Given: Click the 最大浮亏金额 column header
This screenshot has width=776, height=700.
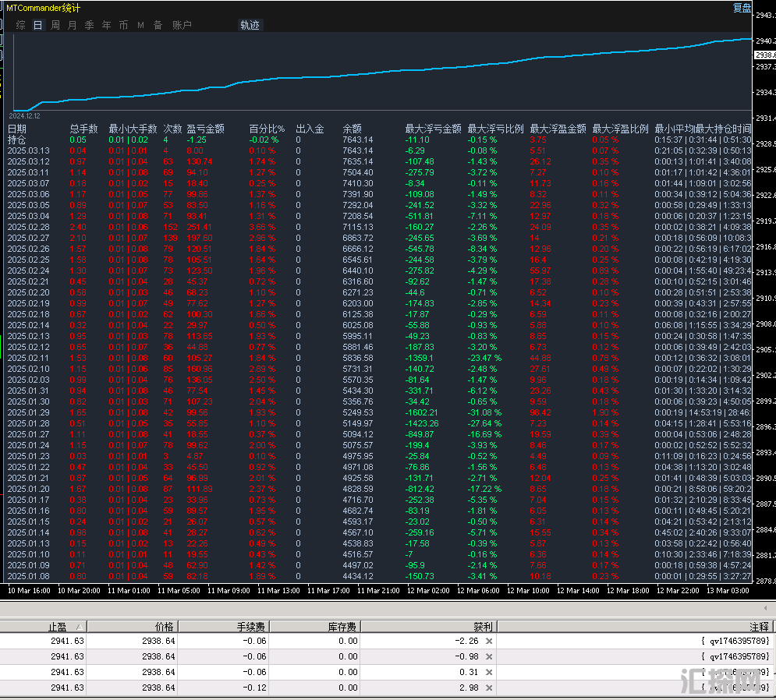Looking at the screenshot, I should pos(433,129).
